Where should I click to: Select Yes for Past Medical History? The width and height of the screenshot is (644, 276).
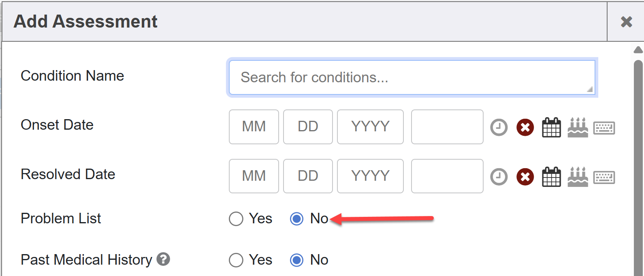236,260
